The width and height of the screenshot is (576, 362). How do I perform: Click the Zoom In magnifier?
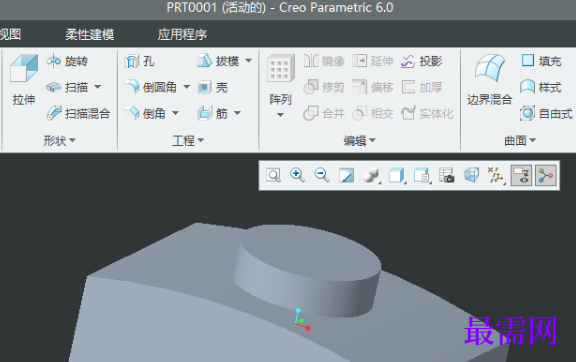[298, 175]
